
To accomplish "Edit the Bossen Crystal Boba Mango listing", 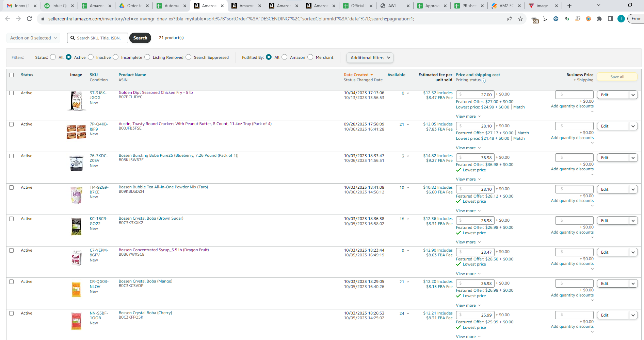I will click(613, 284).
